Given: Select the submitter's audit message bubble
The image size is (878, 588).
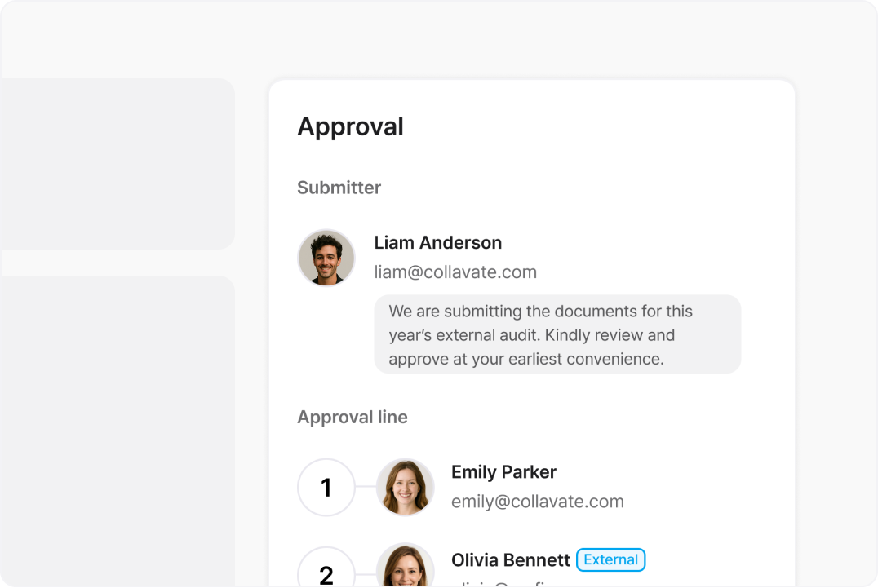Looking at the screenshot, I should [557, 334].
